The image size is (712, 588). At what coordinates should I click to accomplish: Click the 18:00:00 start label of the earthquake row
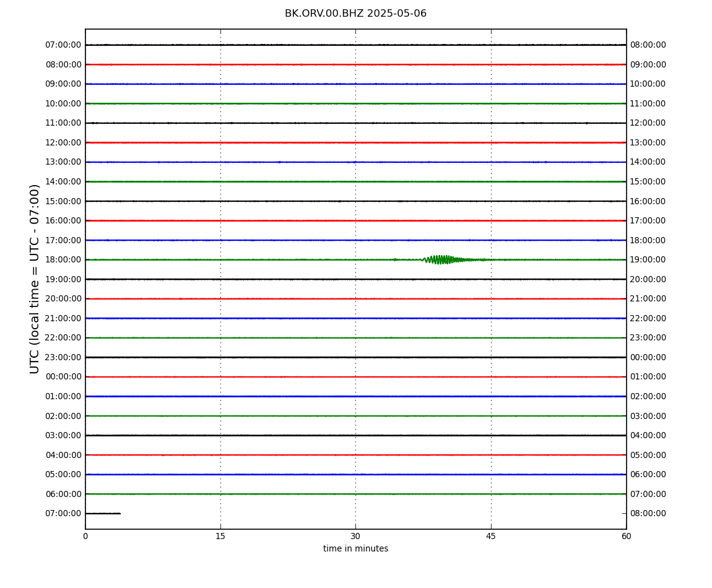(x=63, y=260)
